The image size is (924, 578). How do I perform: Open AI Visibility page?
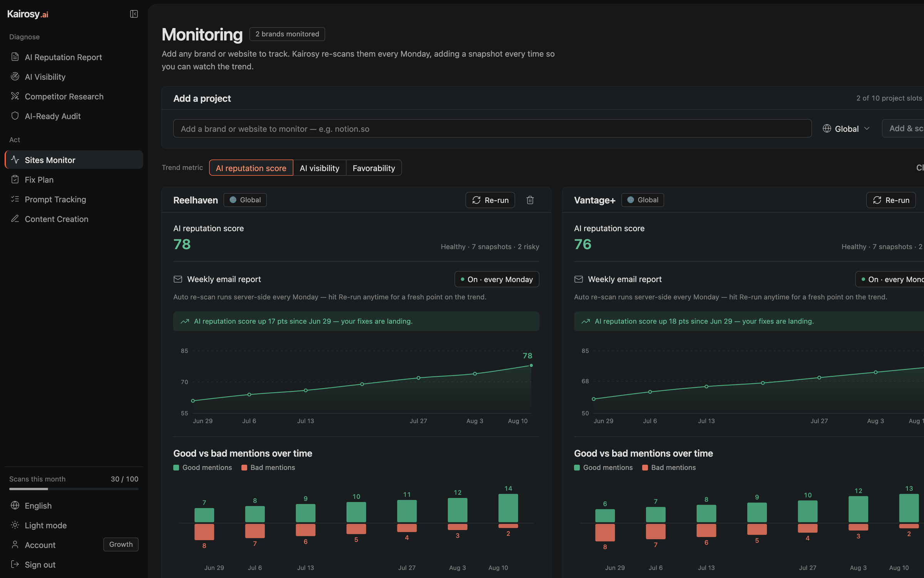pos(74,77)
